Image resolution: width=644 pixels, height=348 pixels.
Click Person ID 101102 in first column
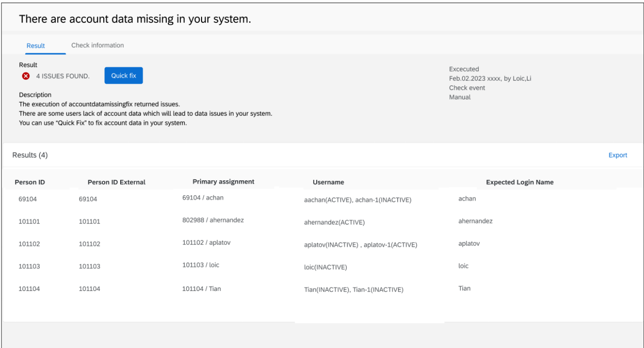tap(29, 244)
